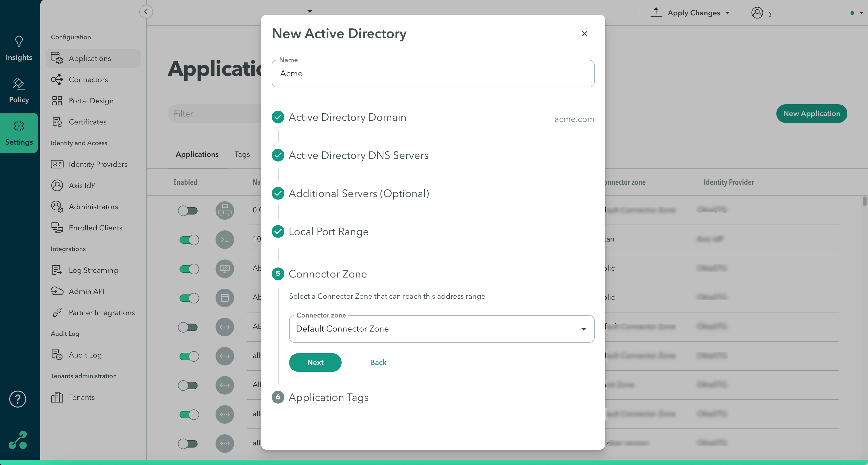This screenshot has width=868, height=465.
Task: Switch to the Tags tab
Action: tap(242, 154)
